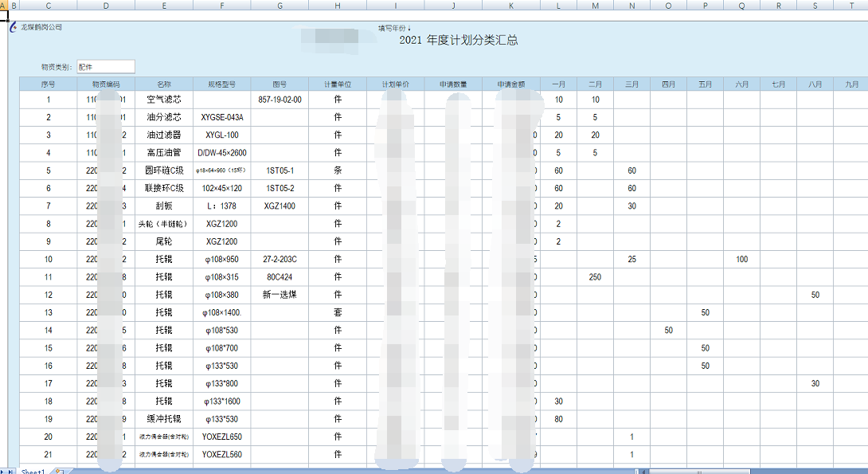Click the Select All corner button
Image resolution: width=868 pixels, height=474 pixels.
1,5
